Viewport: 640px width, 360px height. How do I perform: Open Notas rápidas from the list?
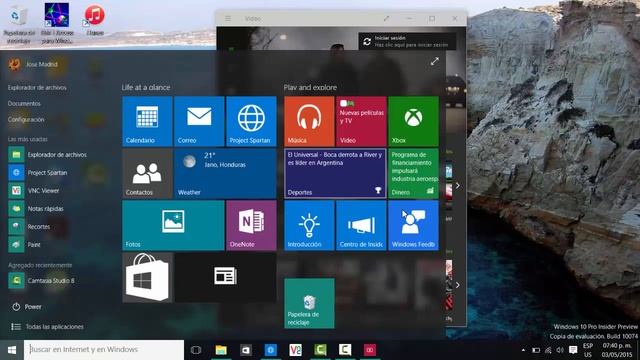coord(36,209)
